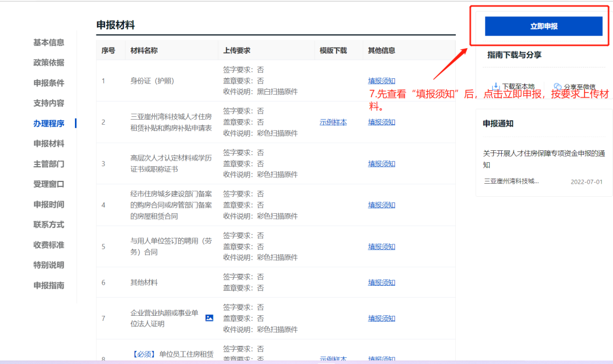The width and height of the screenshot is (613, 364).
Task: Select 收费标准 in the left menu
Action: point(49,245)
